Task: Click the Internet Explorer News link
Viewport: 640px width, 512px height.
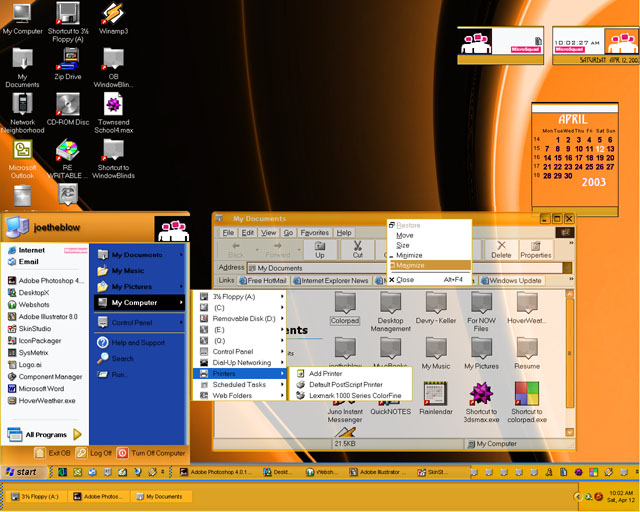Action: coord(331,280)
